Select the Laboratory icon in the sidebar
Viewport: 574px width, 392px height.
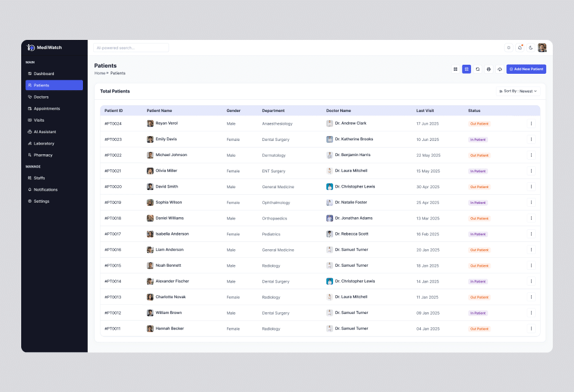(31, 143)
